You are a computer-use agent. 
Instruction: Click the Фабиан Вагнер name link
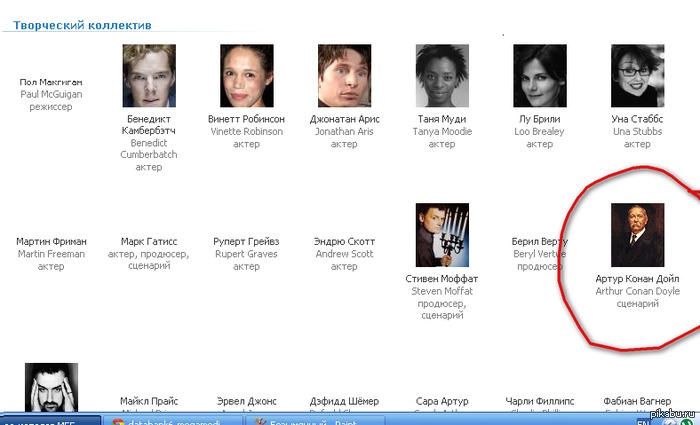coord(637,401)
